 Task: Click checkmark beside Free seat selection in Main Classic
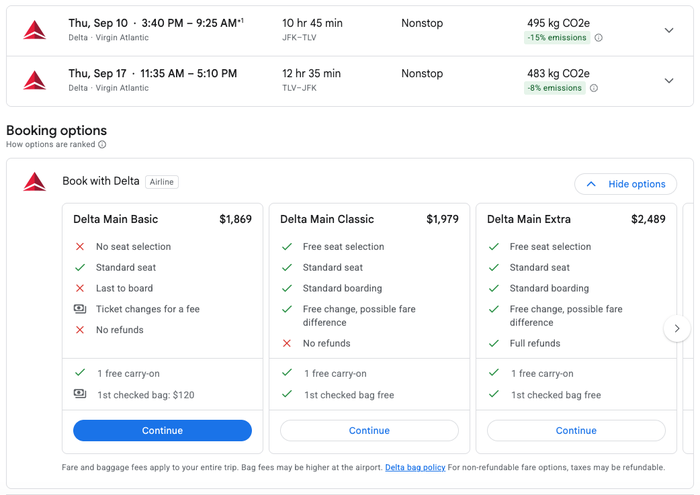287,246
